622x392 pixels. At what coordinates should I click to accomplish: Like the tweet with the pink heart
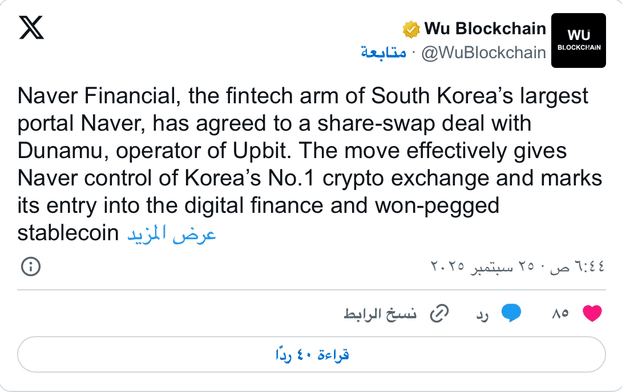[x=592, y=313]
